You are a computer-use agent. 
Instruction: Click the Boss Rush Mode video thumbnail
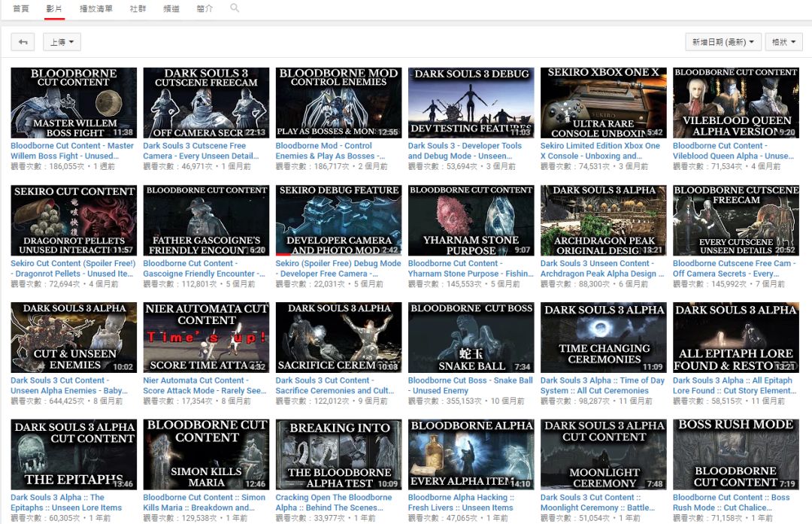pyautogui.click(x=735, y=455)
